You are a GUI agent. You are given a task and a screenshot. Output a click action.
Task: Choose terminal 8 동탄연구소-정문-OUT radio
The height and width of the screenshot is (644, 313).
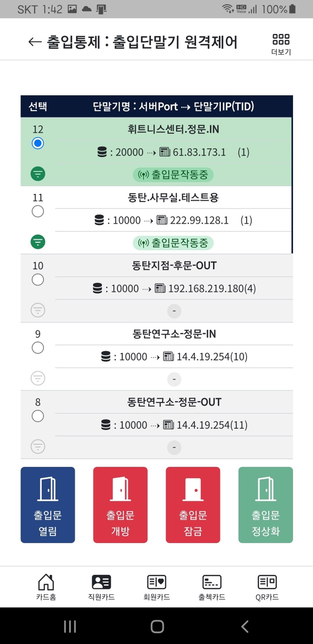pyautogui.click(x=38, y=416)
